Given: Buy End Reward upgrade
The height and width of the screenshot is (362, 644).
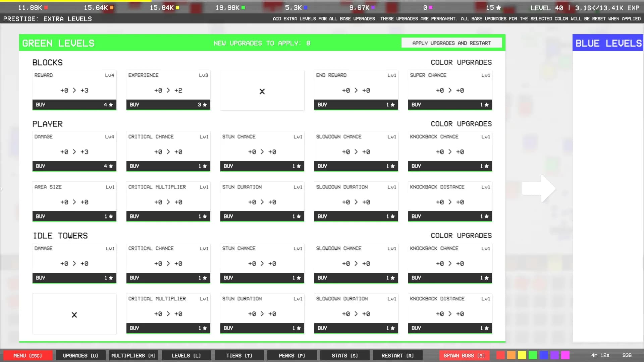Looking at the screenshot, I should [x=356, y=105].
